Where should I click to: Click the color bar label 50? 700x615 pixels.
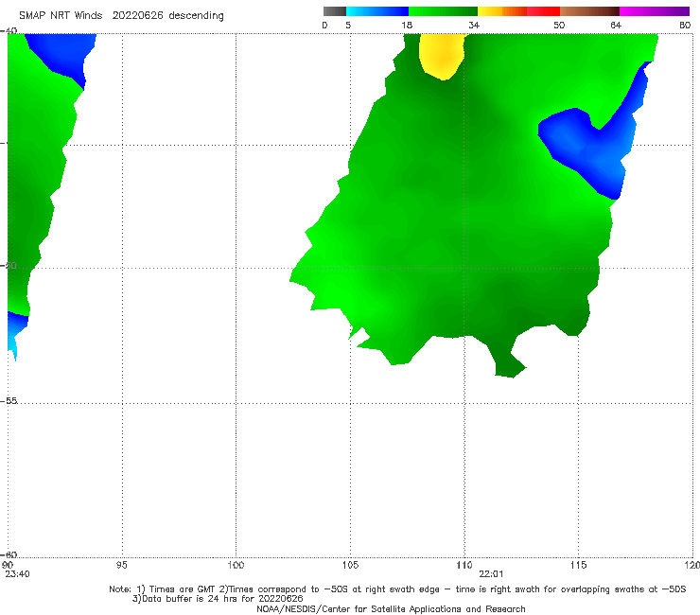click(559, 25)
